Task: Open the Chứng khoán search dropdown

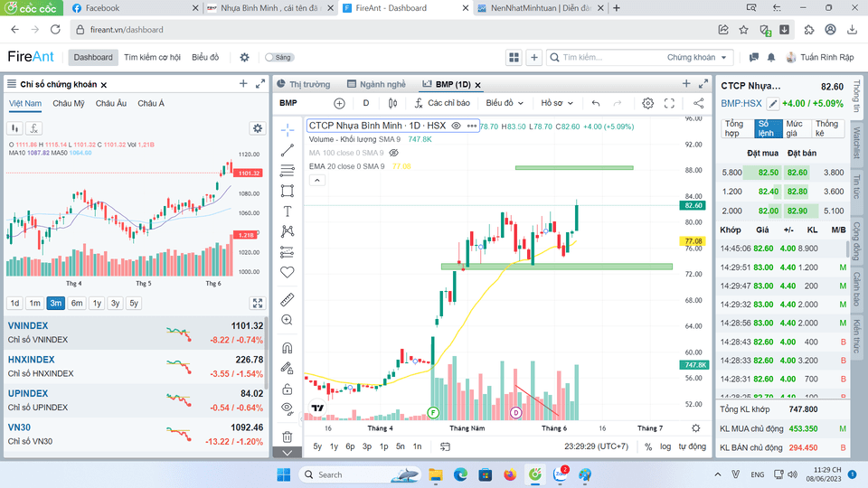Action: coord(697,58)
